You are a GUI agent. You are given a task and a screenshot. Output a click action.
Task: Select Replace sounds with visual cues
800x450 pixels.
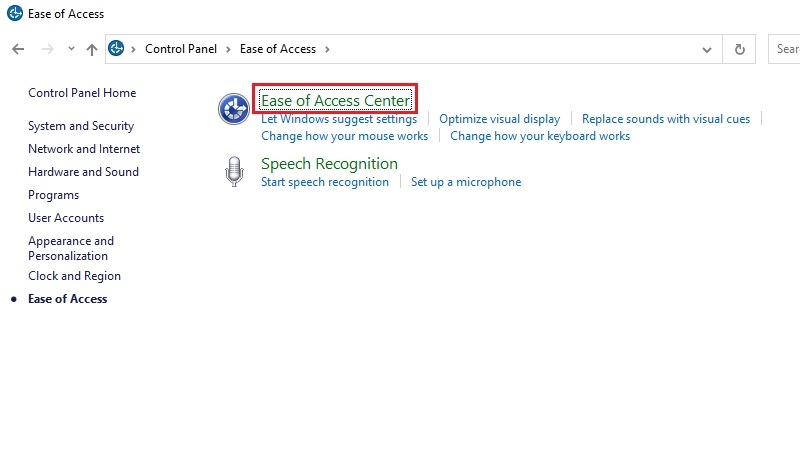point(666,119)
